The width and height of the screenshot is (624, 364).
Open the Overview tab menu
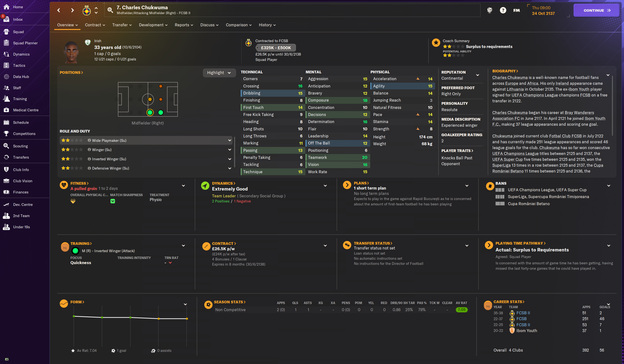[67, 25]
